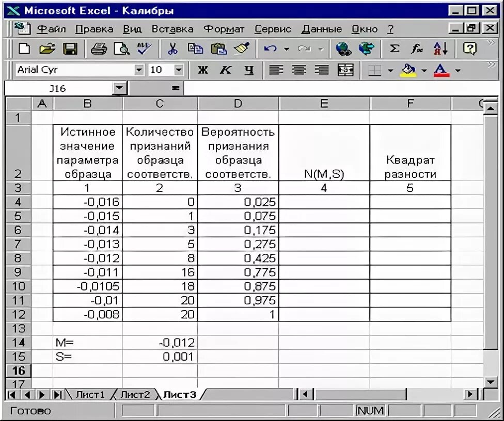Open the Сервис menu
The width and height of the screenshot is (504, 421).
click(x=273, y=29)
